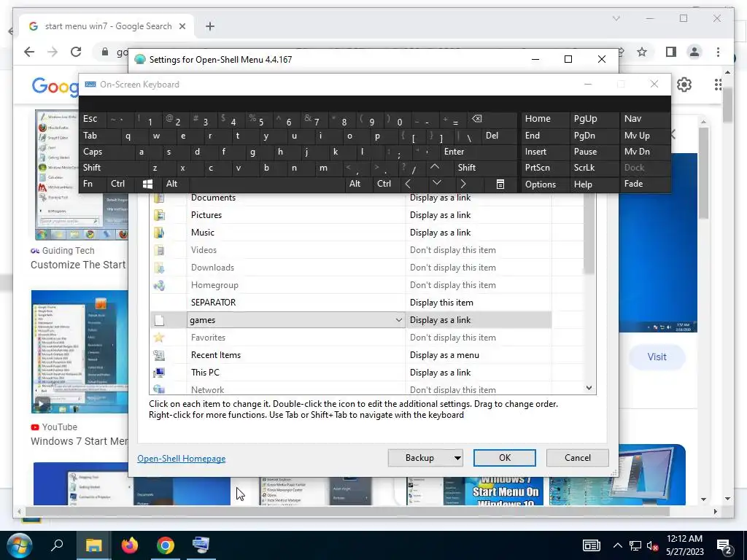Click Chrome reload page button
This screenshot has height=560, width=747.
point(76,52)
